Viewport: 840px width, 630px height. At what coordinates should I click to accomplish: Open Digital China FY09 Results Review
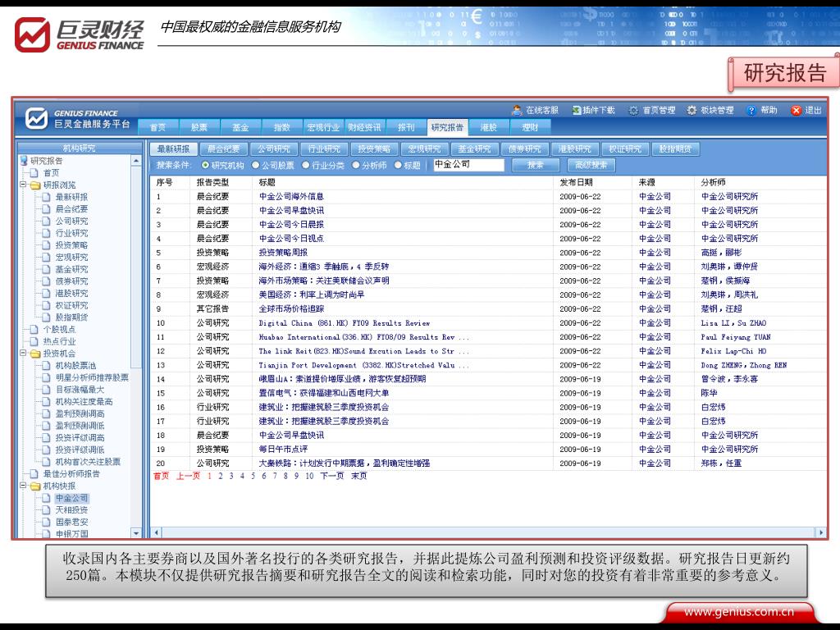pos(345,323)
